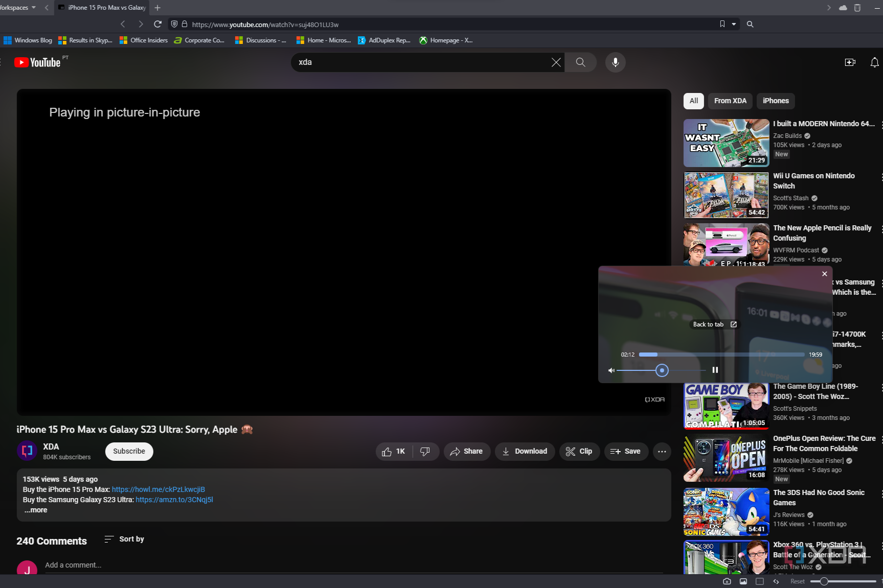883x588 pixels.
Task: Open The 3DS Had No Good Sonic Games
Action: click(x=819, y=498)
